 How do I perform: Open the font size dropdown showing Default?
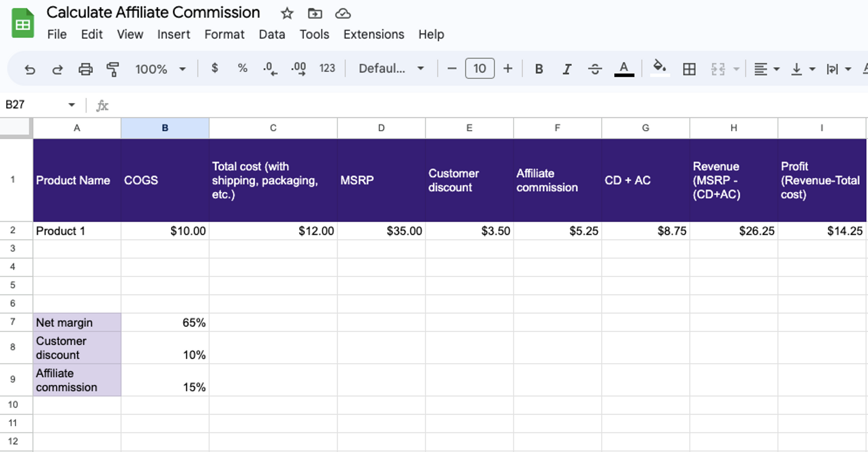click(x=390, y=68)
